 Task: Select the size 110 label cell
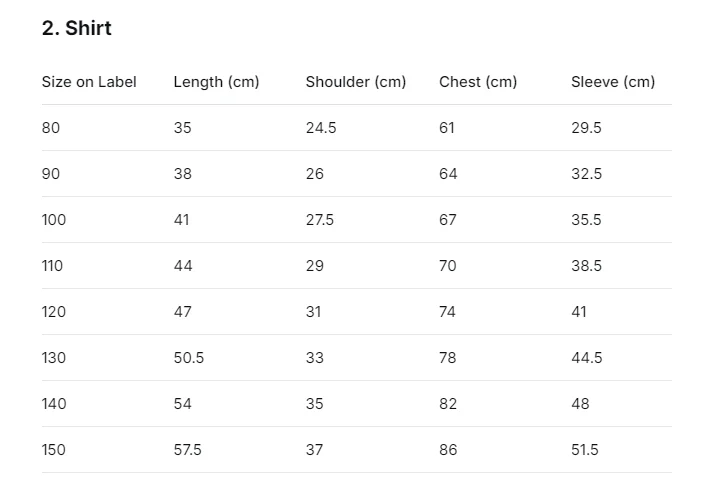pyautogui.click(x=52, y=266)
